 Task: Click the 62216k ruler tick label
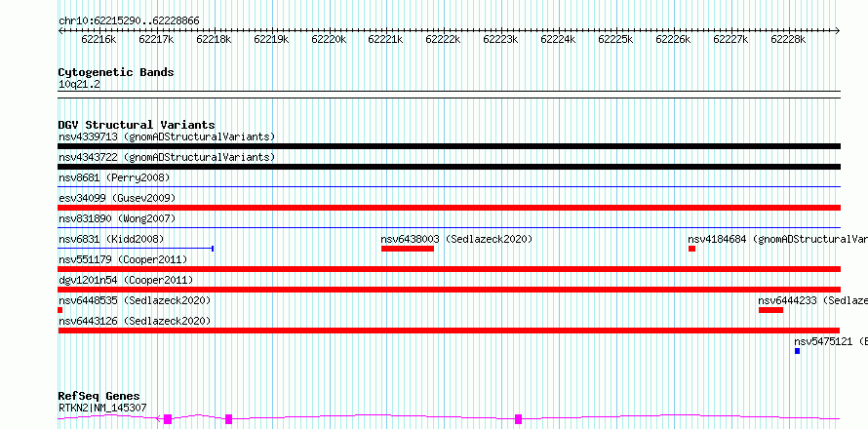[99, 39]
